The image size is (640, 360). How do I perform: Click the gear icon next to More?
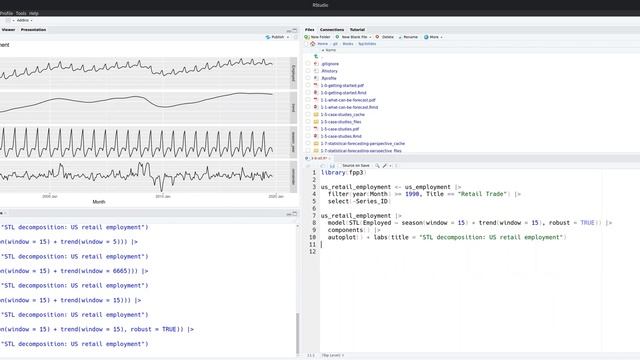[426, 37]
